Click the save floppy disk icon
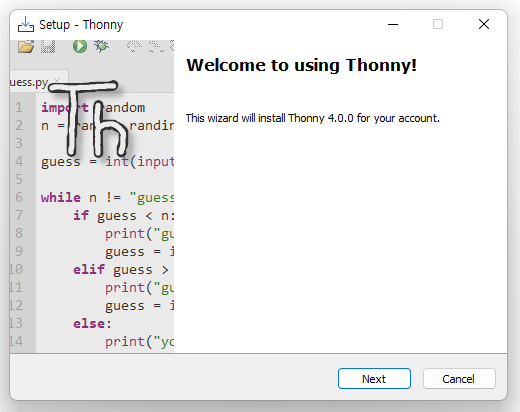520x412 pixels. [x=48, y=46]
